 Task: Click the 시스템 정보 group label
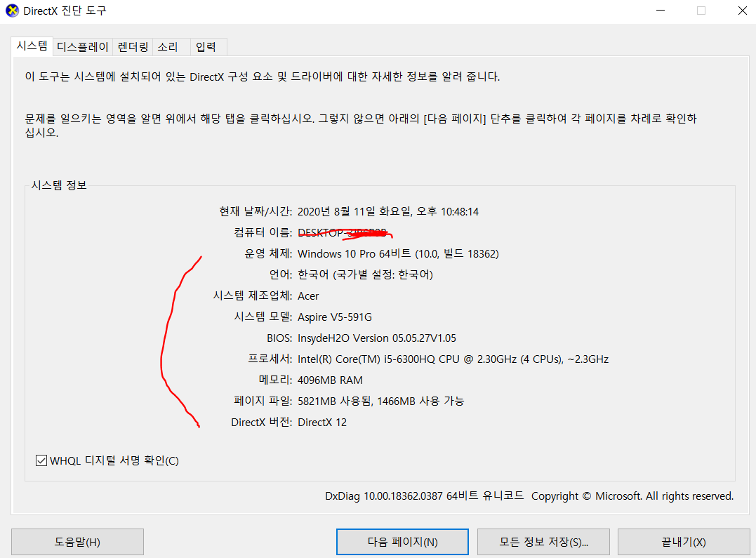click(x=58, y=185)
